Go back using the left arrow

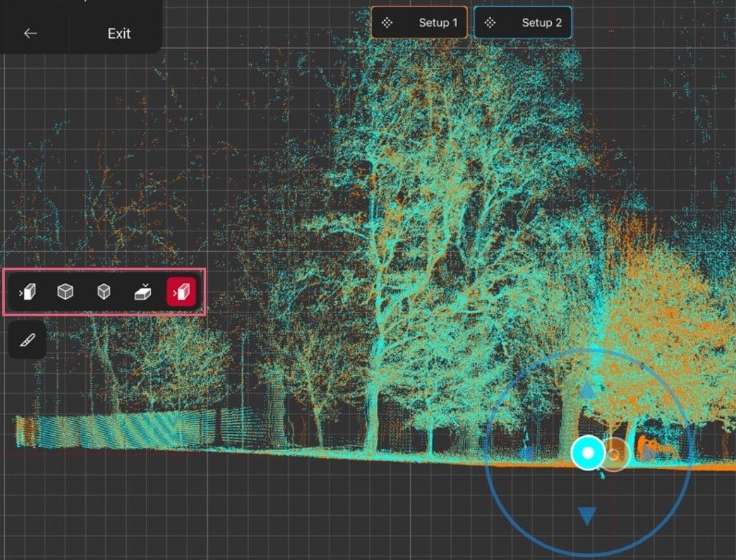coord(31,33)
